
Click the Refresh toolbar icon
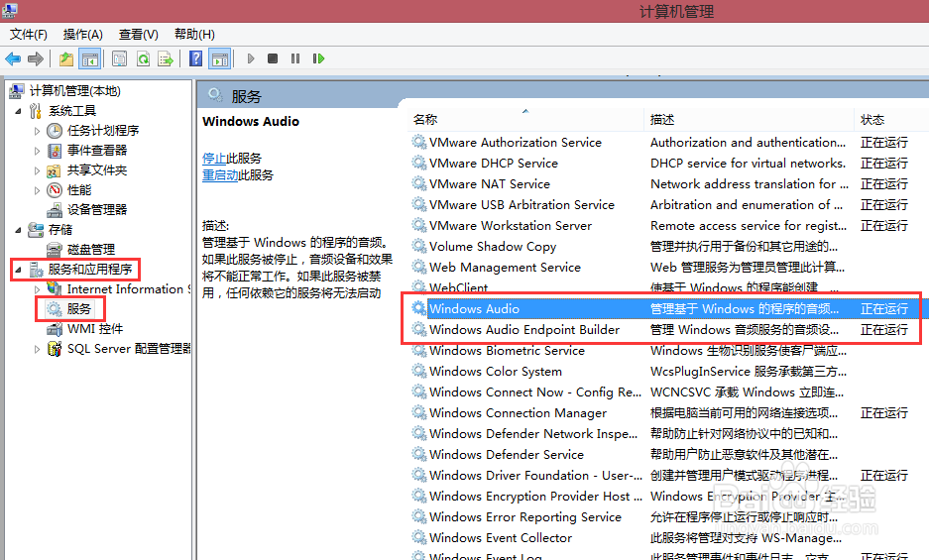point(144,58)
